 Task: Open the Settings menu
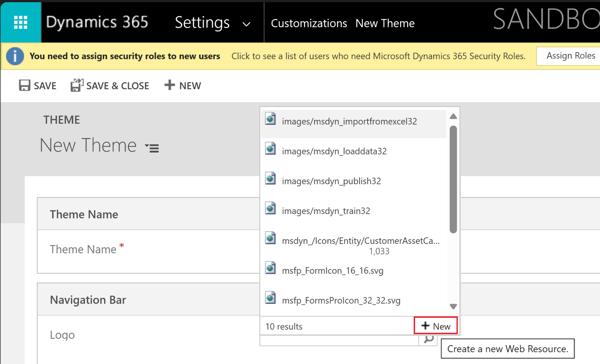[202, 23]
